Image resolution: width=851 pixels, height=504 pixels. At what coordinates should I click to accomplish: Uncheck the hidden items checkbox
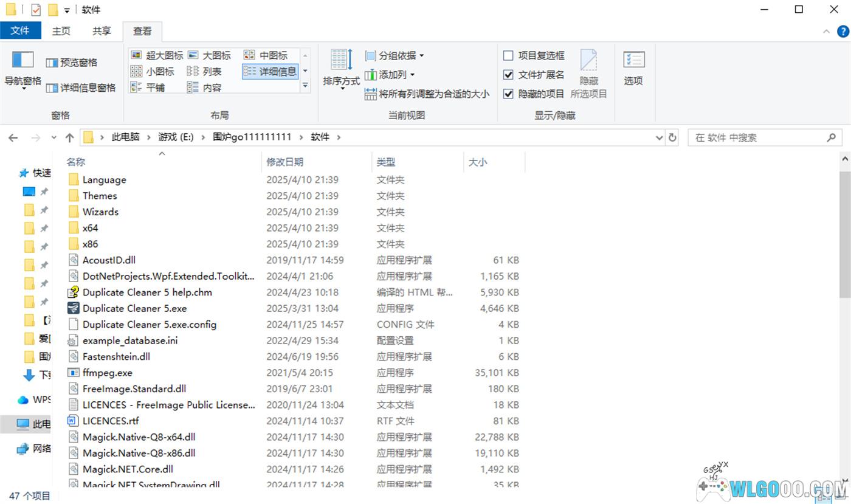509,94
